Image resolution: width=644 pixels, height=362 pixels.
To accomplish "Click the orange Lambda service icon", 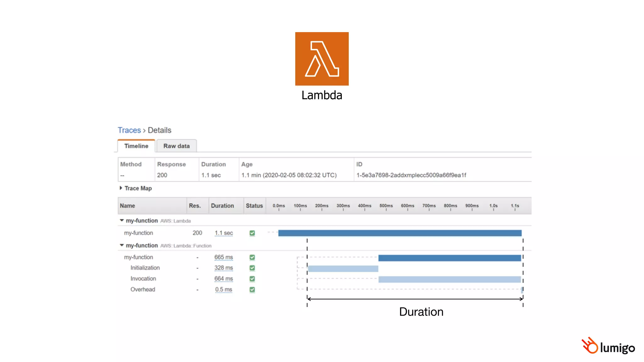I will (x=322, y=59).
